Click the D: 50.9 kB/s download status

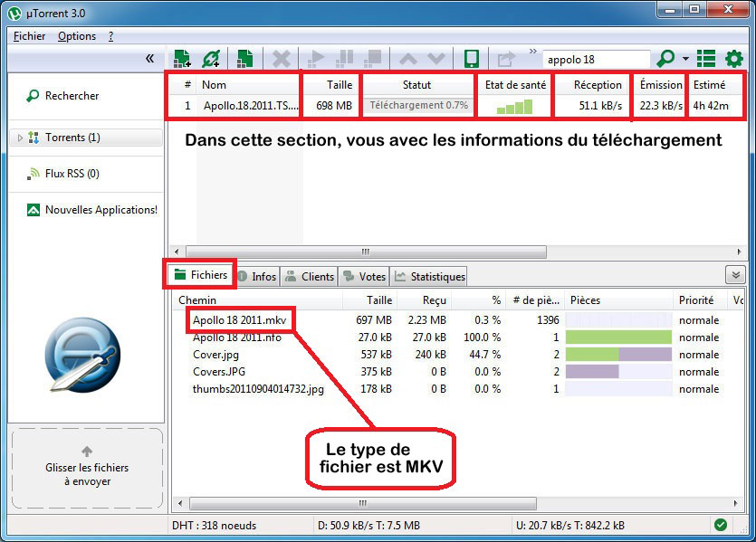tap(368, 526)
